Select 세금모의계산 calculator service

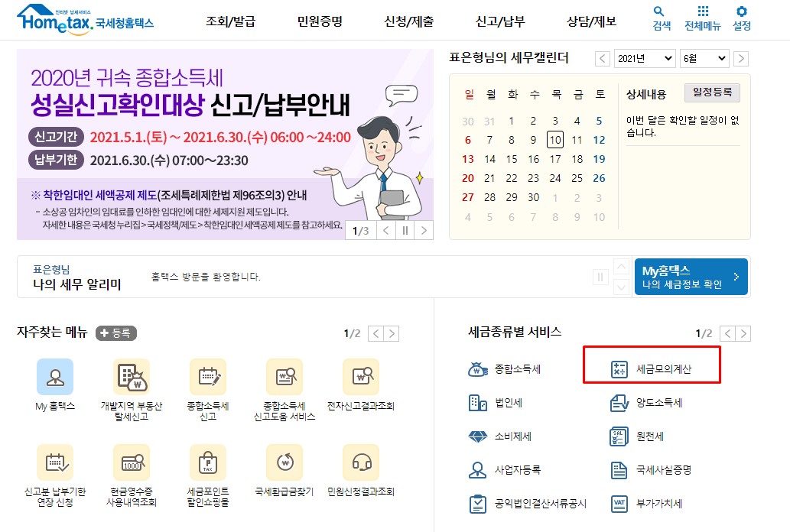coord(651,369)
